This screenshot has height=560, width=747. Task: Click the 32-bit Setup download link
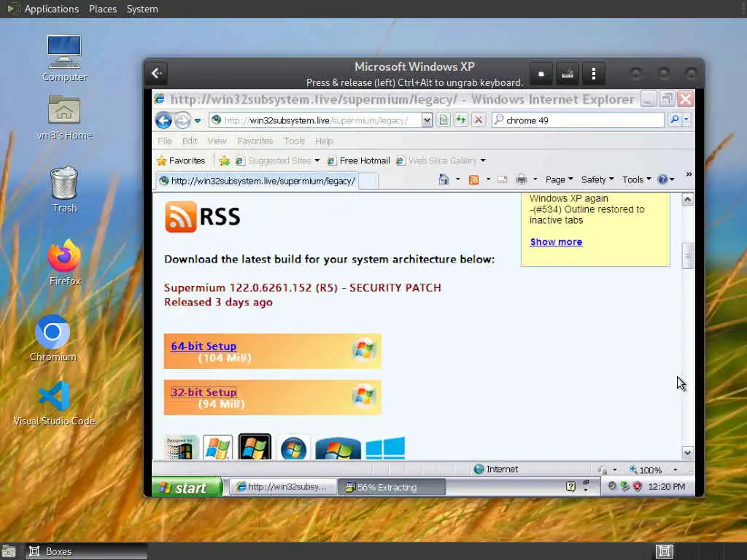pos(204,392)
